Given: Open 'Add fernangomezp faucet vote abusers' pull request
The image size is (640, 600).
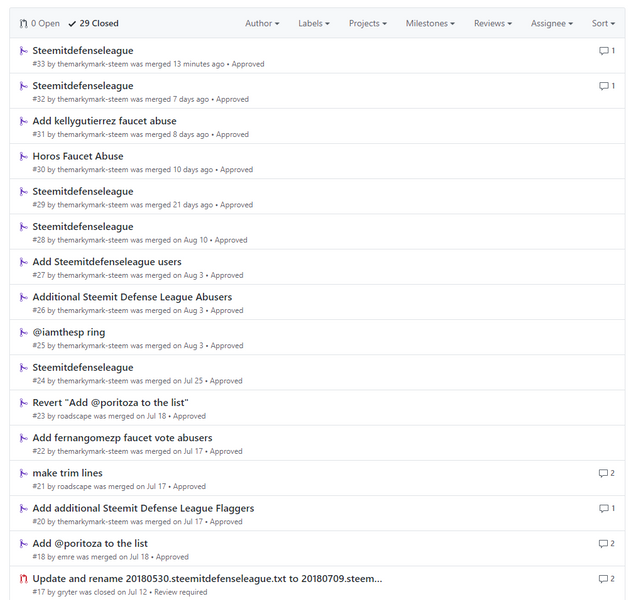Looking at the screenshot, I should coord(122,438).
